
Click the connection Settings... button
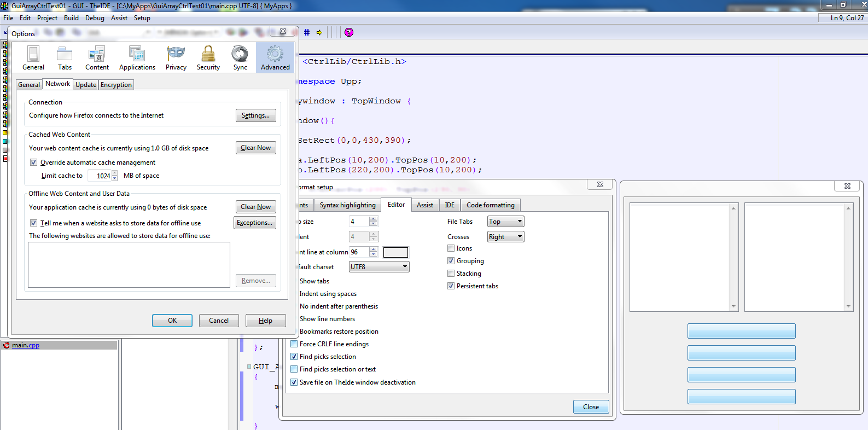(255, 115)
